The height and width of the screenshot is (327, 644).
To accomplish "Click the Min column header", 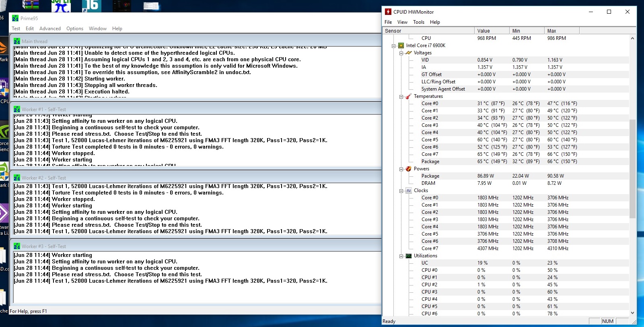I will coord(527,31).
